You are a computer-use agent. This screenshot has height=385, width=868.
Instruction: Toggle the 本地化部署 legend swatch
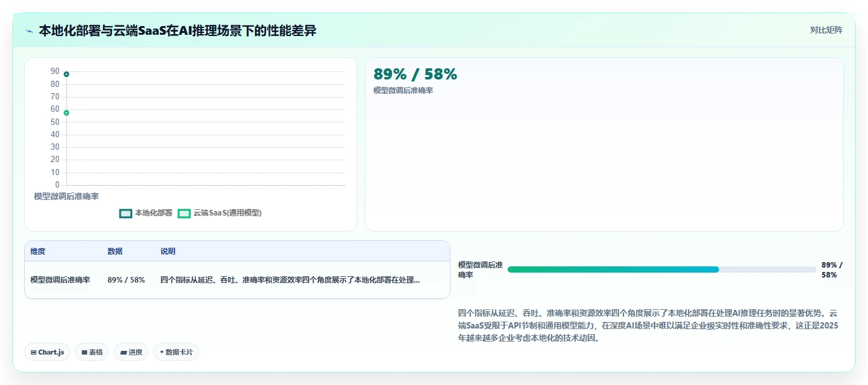(x=126, y=213)
